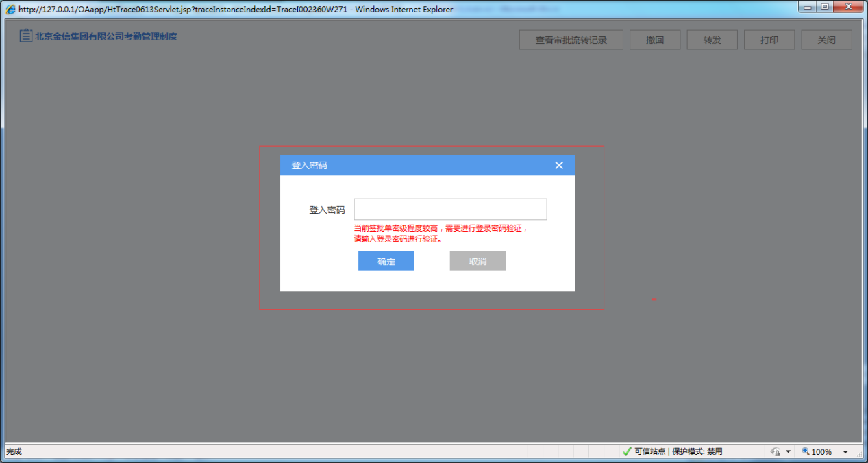Viewport: 868px width, 463px height.
Task: Click the green checkmark trusted-site icon
Action: [626, 451]
